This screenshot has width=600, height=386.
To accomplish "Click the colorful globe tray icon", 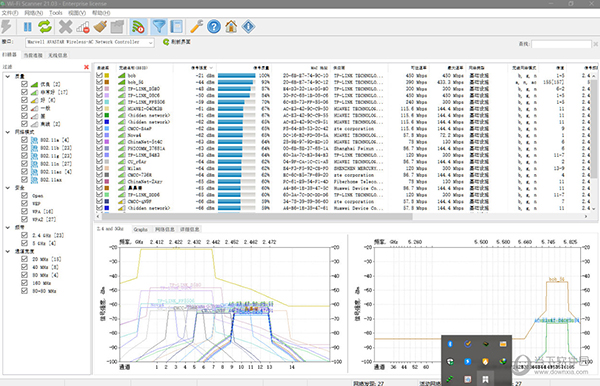I will [x=503, y=361].
